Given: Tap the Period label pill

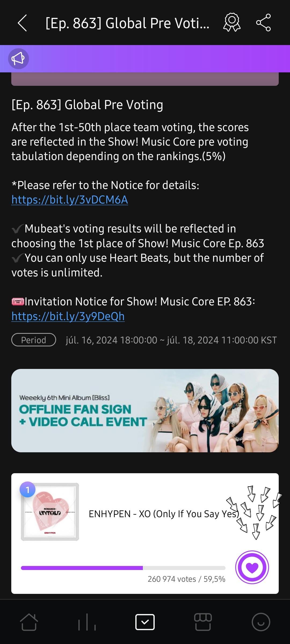Looking at the screenshot, I should click(34, 340).
